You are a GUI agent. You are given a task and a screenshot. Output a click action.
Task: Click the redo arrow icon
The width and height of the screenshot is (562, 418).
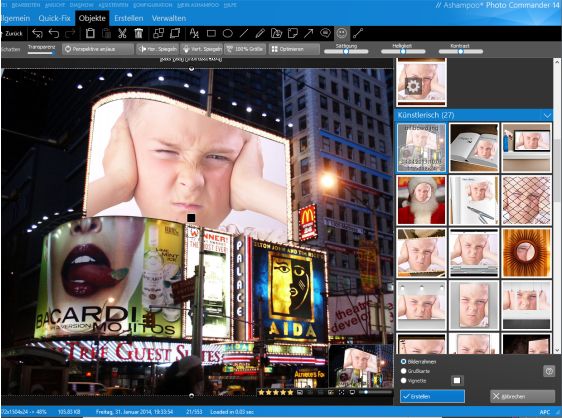[x=70, y=33]
